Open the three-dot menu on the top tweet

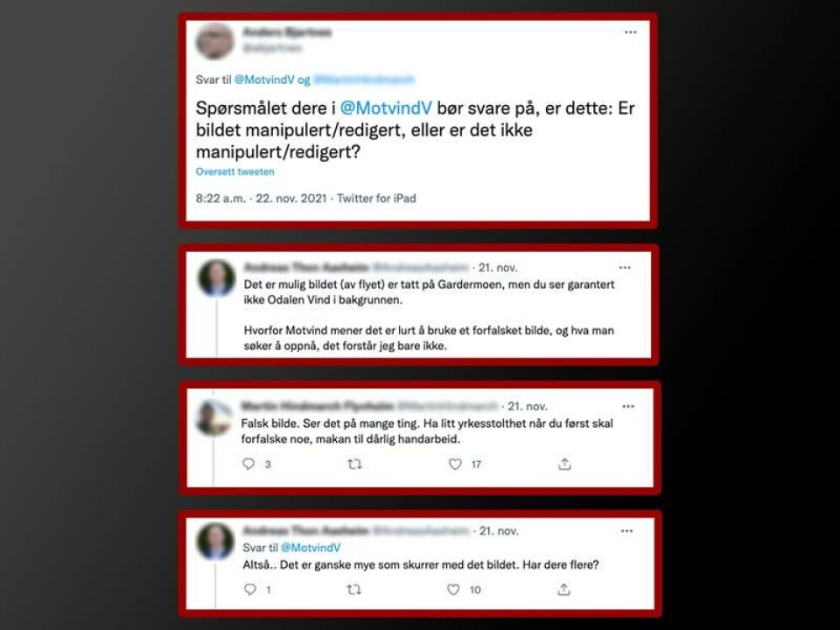pyautogui.click(x=631, y=32)
